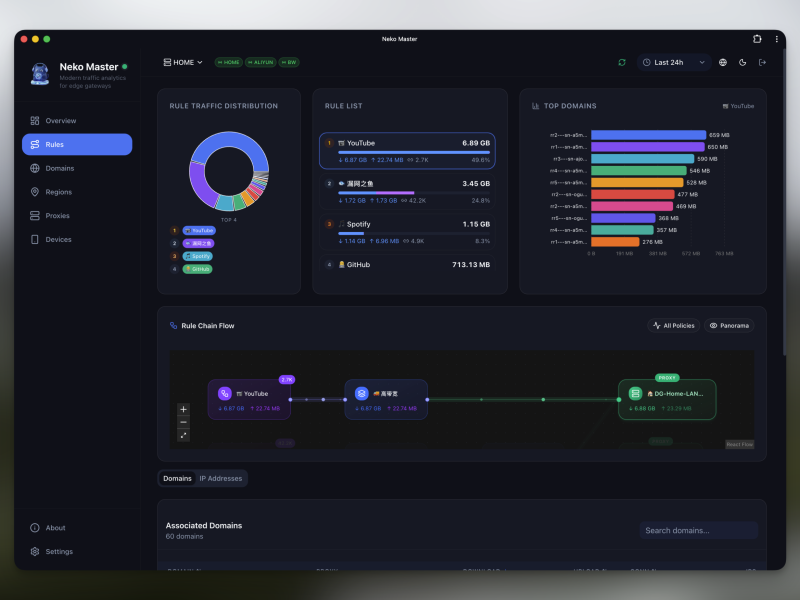Expand the HOME backend dropdown

[x=183, y=62]
